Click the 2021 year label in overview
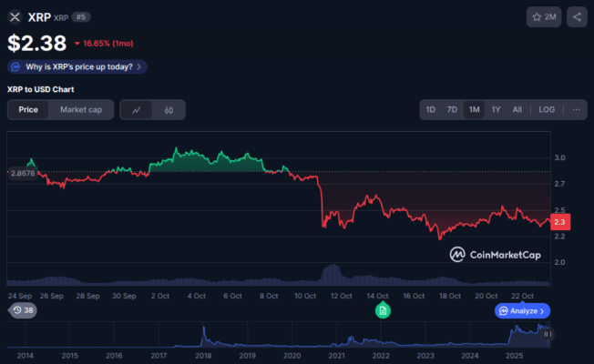The width and height of the screenshot is (594, 364). coord(336,356)
